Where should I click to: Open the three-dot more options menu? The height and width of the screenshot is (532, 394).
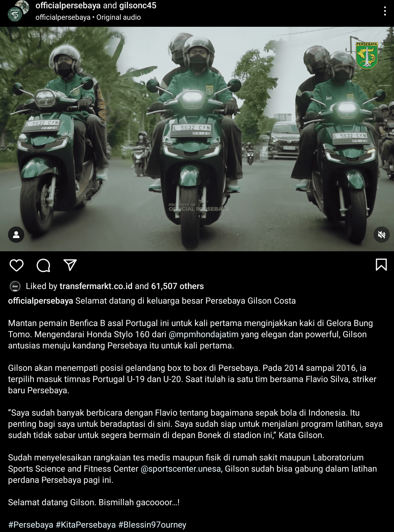(x=385, y=11)
